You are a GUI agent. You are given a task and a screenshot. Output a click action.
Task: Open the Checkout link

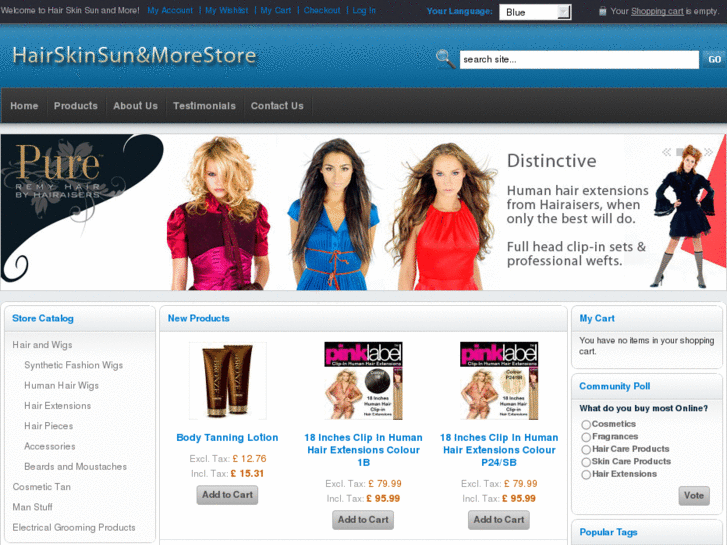coord(322,10)
